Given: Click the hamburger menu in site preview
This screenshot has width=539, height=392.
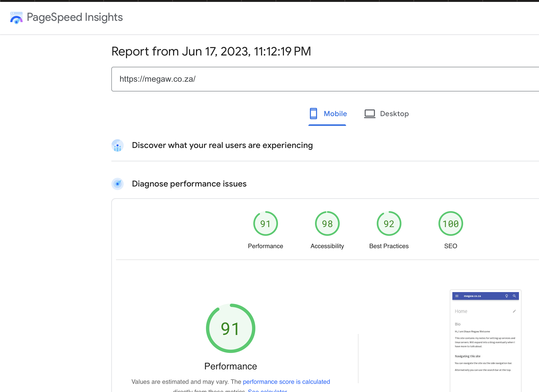Looking at the screenshot, I should pos(457,296).
